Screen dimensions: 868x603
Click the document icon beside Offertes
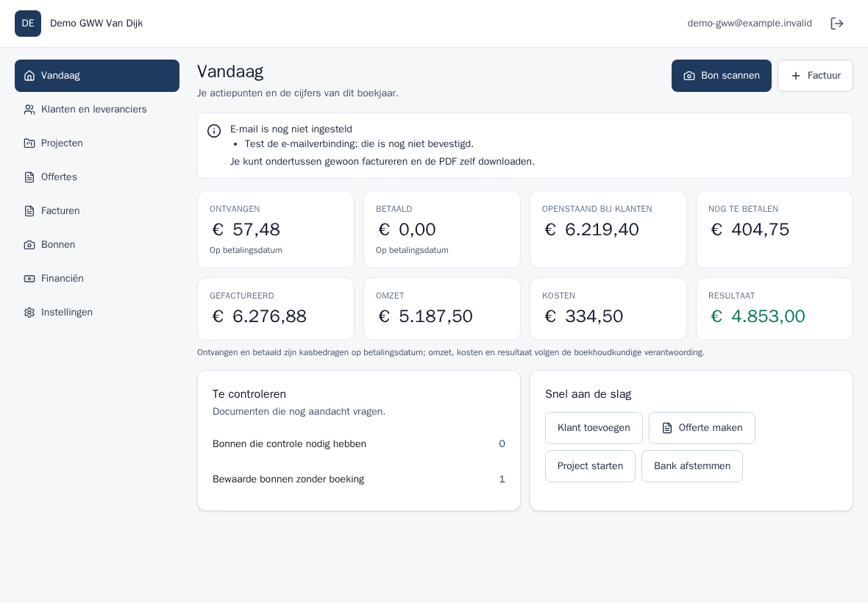29,177
